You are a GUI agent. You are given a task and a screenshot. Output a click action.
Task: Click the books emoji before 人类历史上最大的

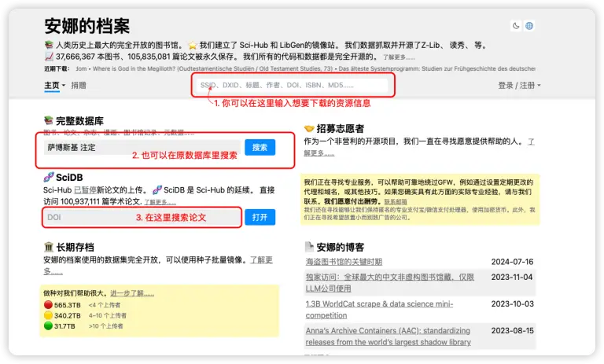(49, 45)
